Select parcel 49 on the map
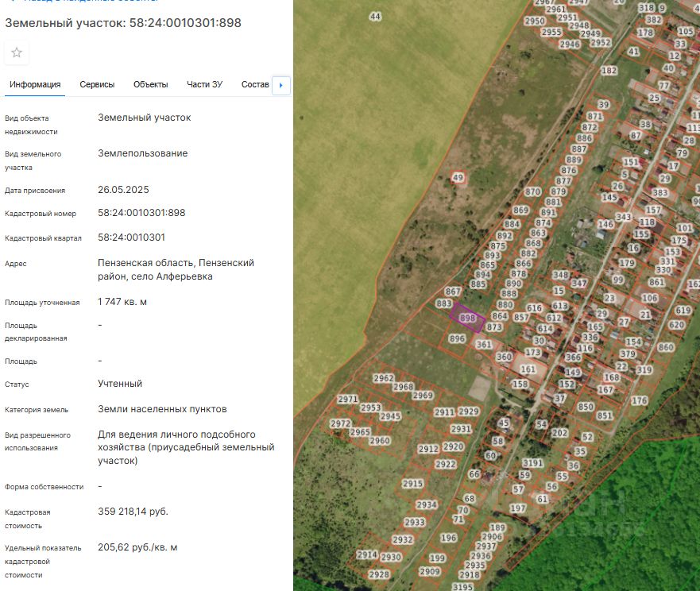Image resolution: width=700 pixels, height=591 pixels. coord(458,177)
